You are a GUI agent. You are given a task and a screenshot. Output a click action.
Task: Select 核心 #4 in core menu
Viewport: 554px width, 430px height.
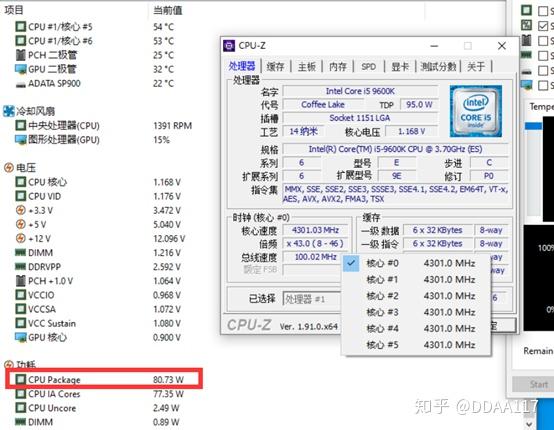(416, 328)
